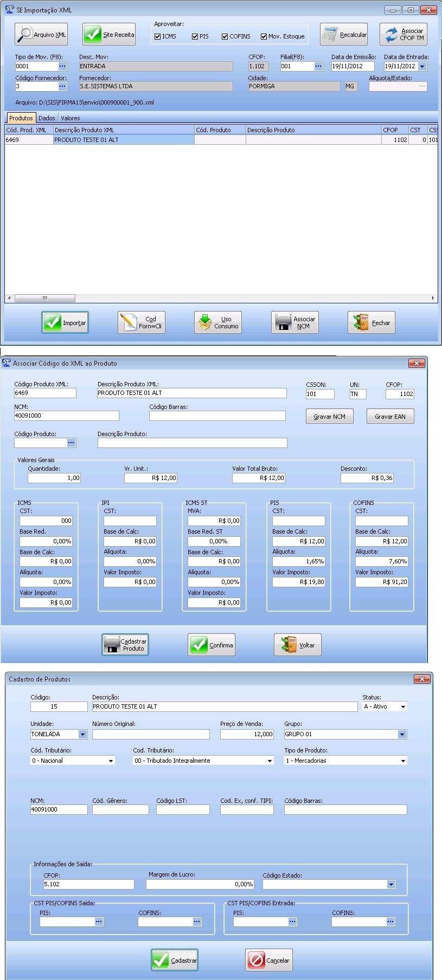This screenshot has width=442, height=980.
Task: Click the Site Receita green check icon
Action: (93, 34)
